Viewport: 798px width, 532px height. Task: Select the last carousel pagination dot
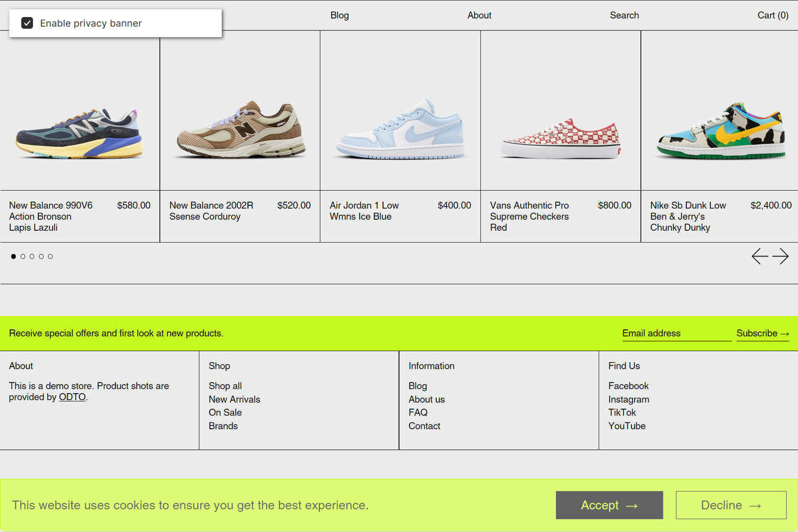pyautogui.click(x=50, y=256)
